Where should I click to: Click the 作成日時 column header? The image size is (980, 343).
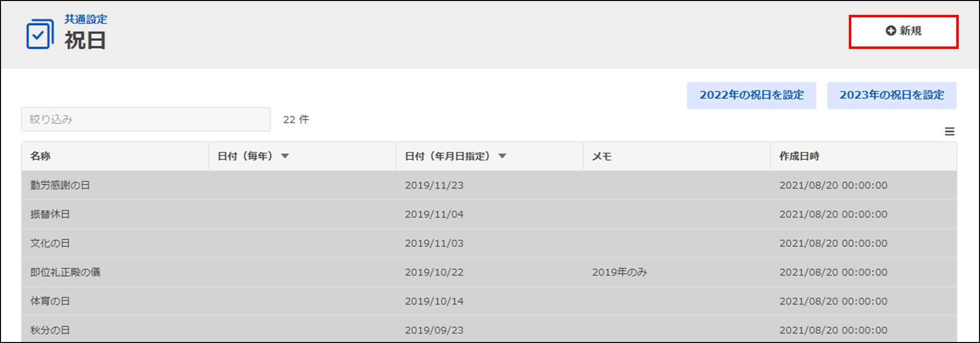[x=799, y=156]
